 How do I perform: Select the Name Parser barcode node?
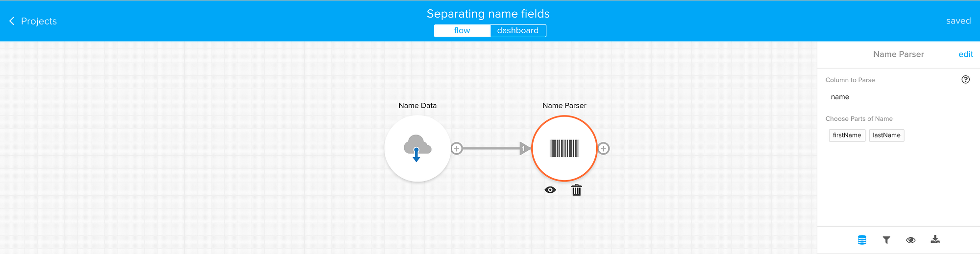pyautogui.click(x=564, y=148)
